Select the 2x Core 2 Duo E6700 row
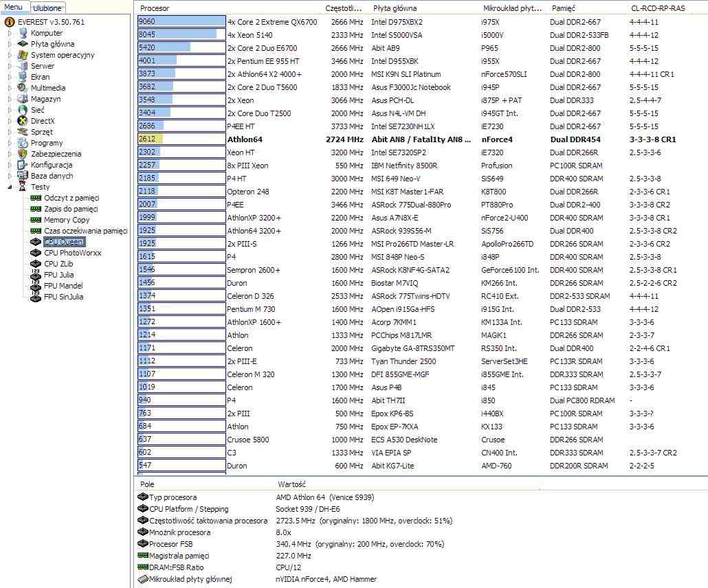Image resolution: width=708 pixels, height=588 pixels. [420, 48]
